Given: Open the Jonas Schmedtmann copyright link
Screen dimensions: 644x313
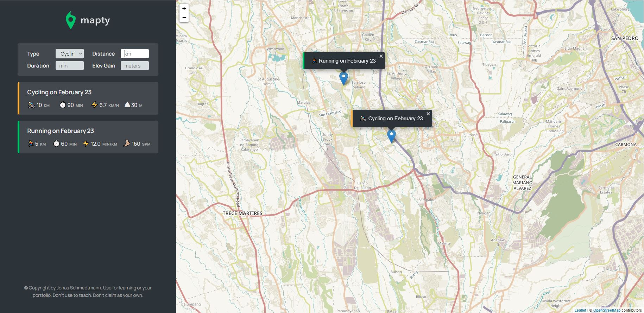Looking at the screenshot, I should pos(79,288).
